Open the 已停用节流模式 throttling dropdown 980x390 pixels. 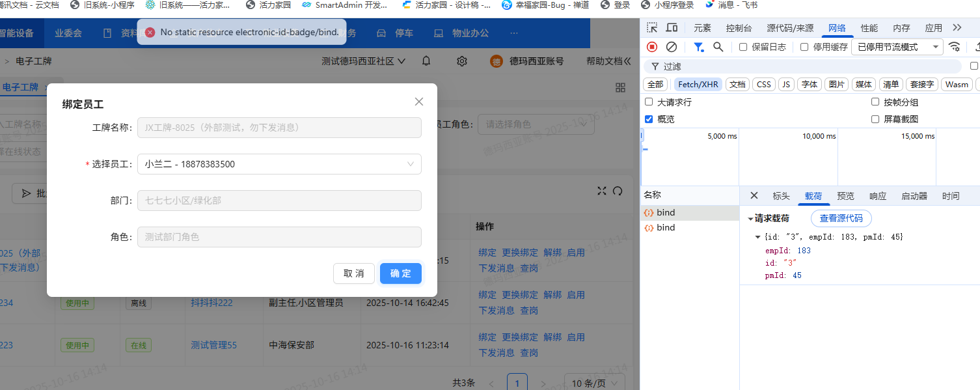pyautogui.click(x=897, y=47)
